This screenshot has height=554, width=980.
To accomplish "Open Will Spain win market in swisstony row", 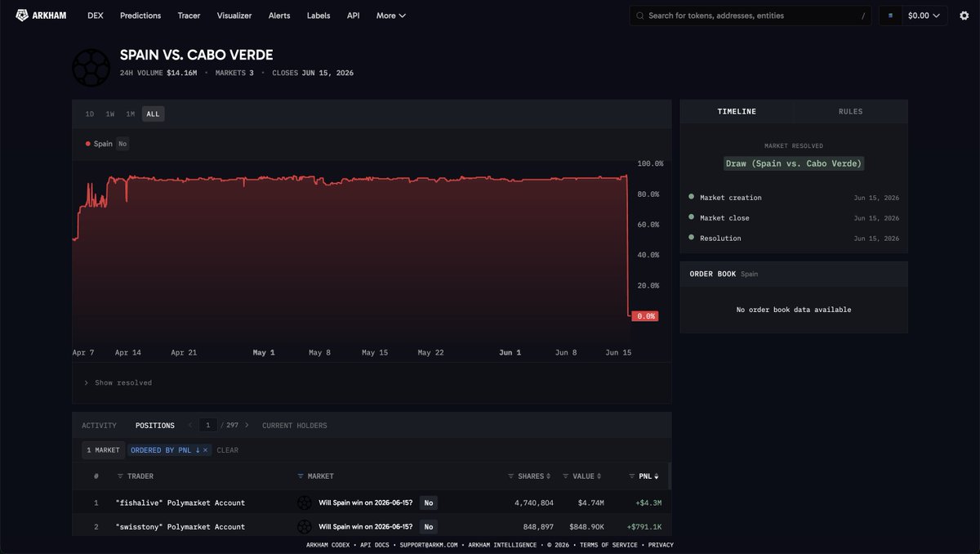I will [365, 527].
